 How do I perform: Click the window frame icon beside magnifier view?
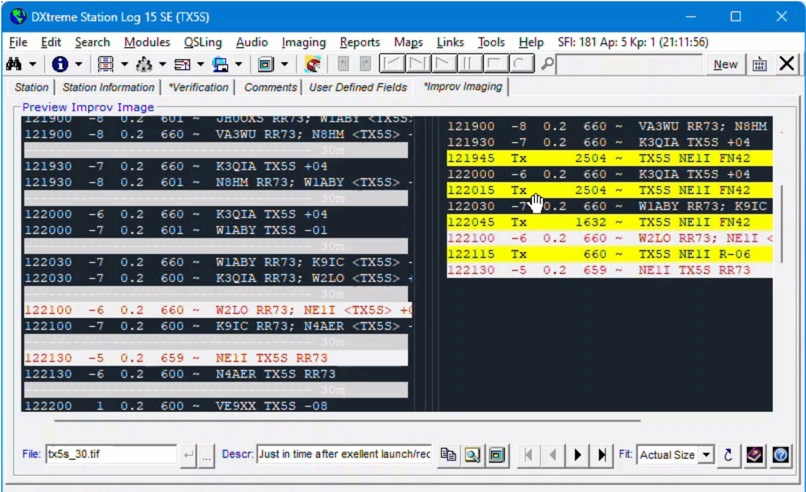[497, 455]
